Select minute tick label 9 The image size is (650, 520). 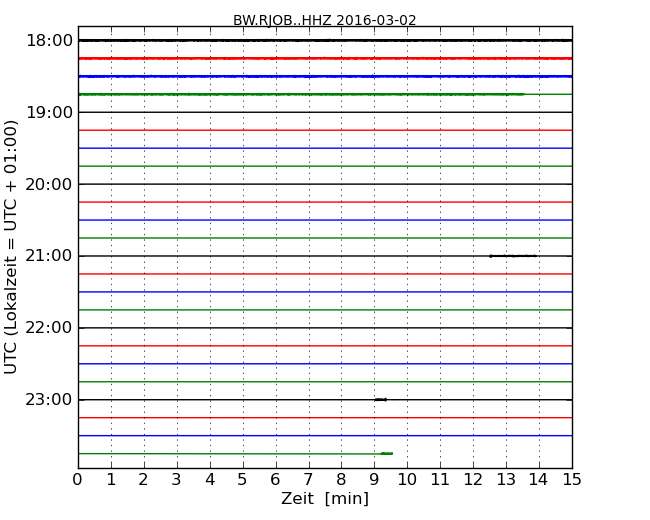pos(374,480)
